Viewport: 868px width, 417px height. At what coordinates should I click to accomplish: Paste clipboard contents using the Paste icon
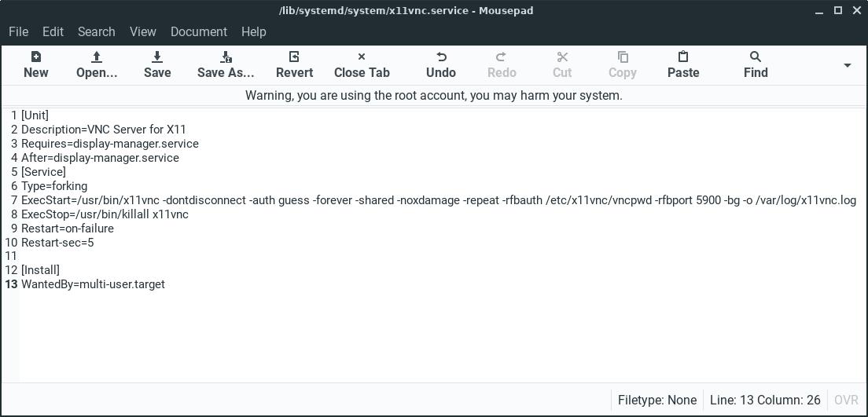tap(683, 57)
